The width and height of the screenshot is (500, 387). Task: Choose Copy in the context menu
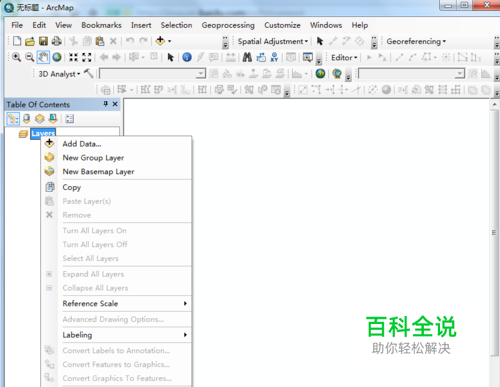pos(117,187)
